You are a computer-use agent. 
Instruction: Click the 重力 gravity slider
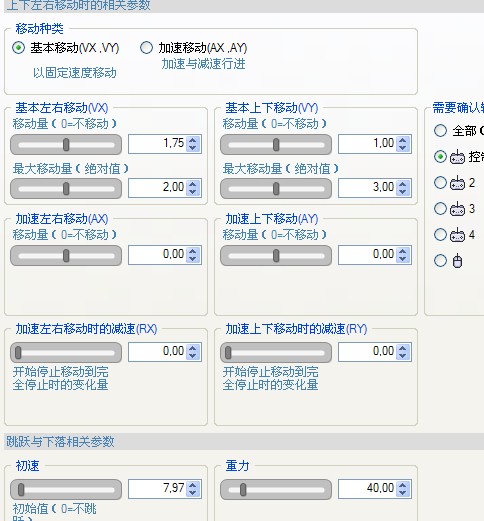[276, 490]
